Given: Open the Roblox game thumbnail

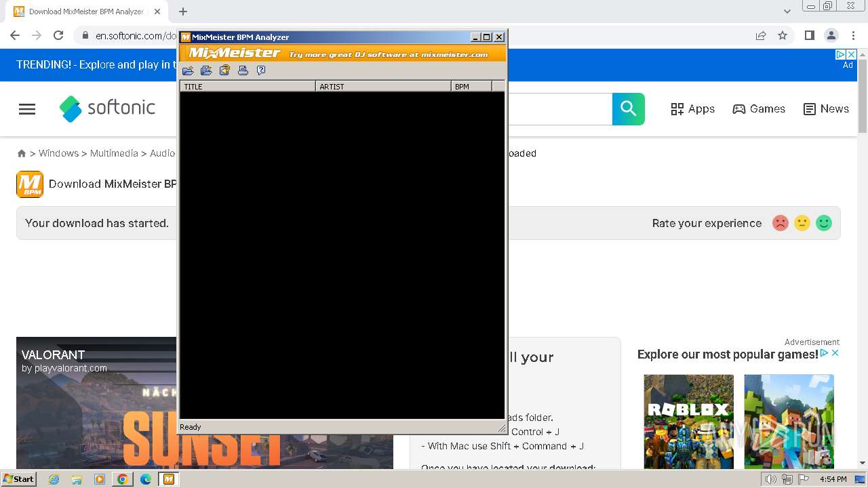Looking at the screenshot, I should tap(689, 421).
